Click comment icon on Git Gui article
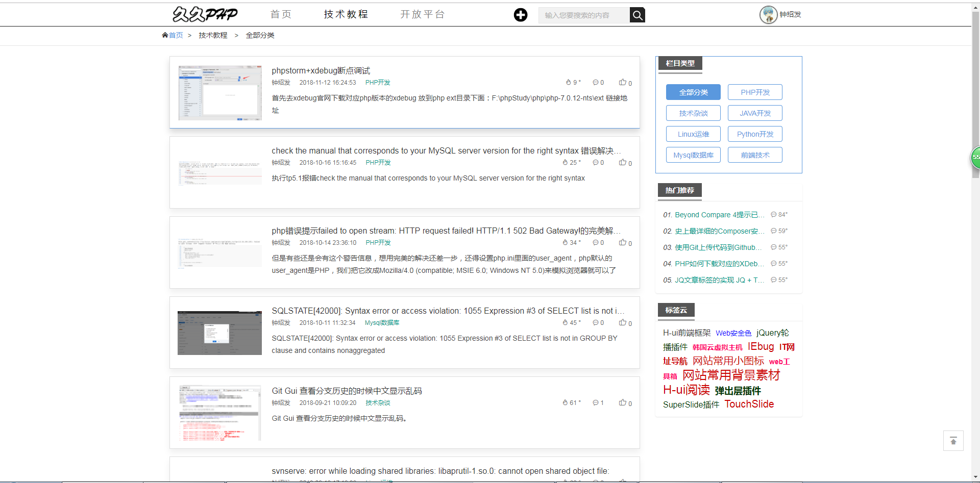Screen dimensions: 980x483 pyautogui.click(x=595, y=402)
